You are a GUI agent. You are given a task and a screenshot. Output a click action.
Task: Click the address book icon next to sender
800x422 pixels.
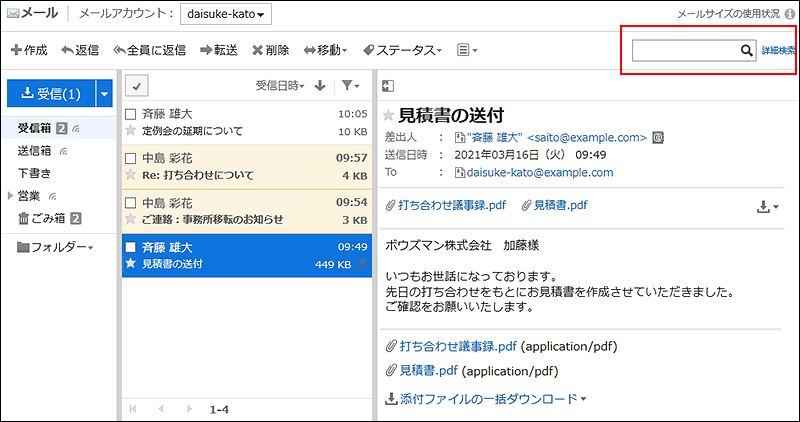coord(658,136)
